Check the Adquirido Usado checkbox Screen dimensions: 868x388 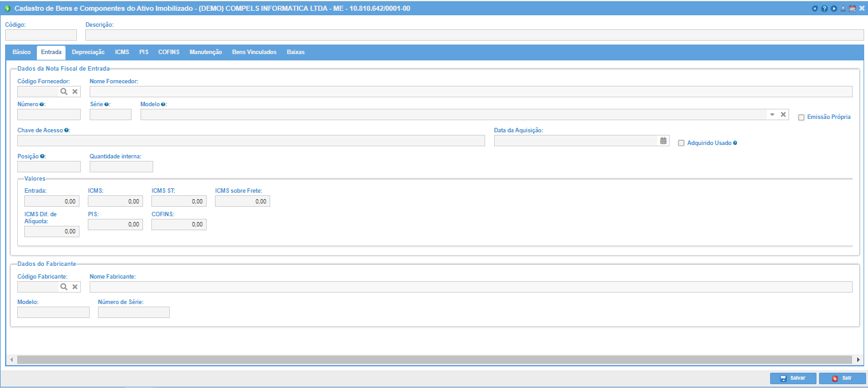(681, 143)
